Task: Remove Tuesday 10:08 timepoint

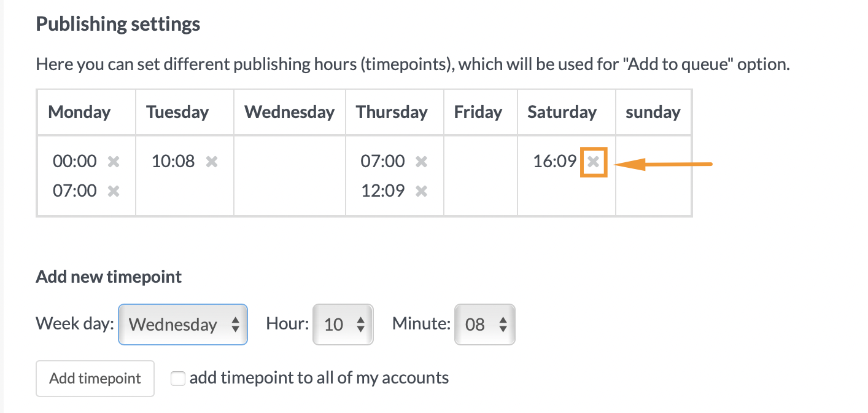Action: (x=212, y=162)
